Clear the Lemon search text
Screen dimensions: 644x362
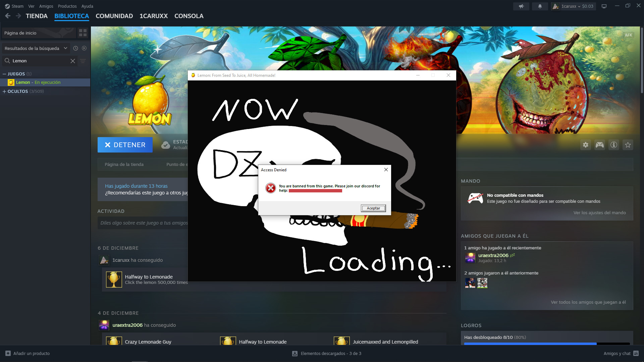(x=73, y=61)
